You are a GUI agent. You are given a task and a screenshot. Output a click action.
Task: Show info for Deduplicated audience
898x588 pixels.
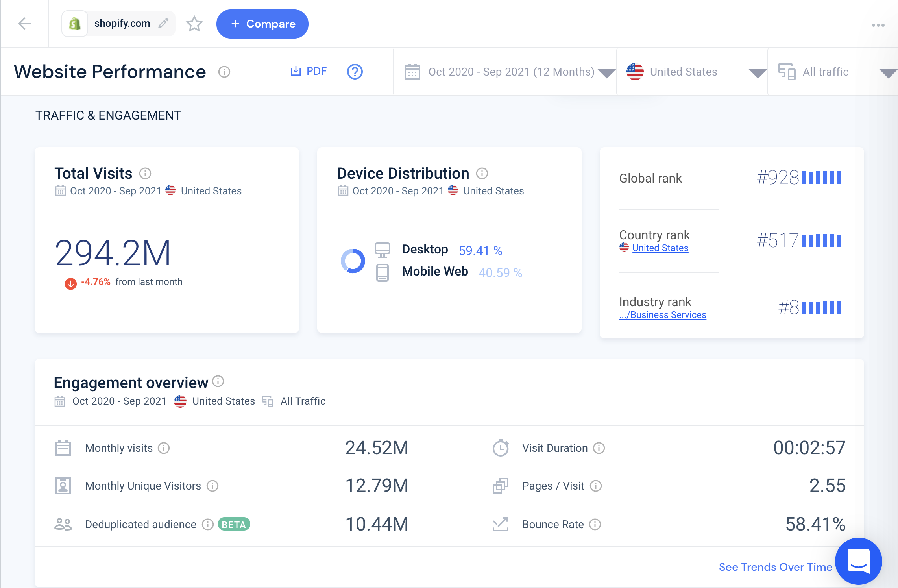(208, 525)
